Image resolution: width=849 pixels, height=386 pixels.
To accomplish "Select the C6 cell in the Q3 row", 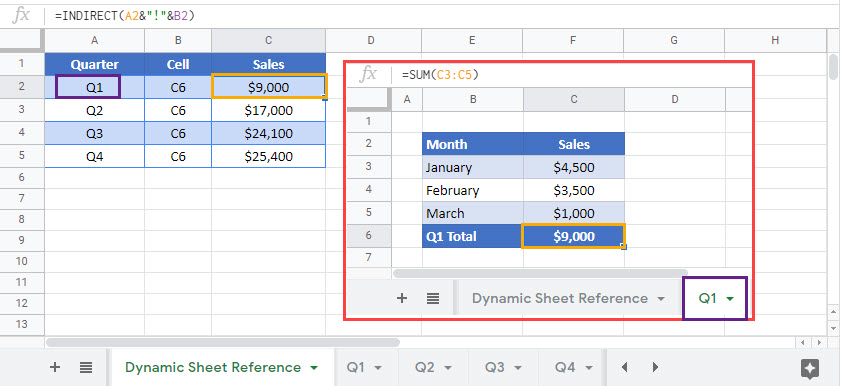I will 178,134.
